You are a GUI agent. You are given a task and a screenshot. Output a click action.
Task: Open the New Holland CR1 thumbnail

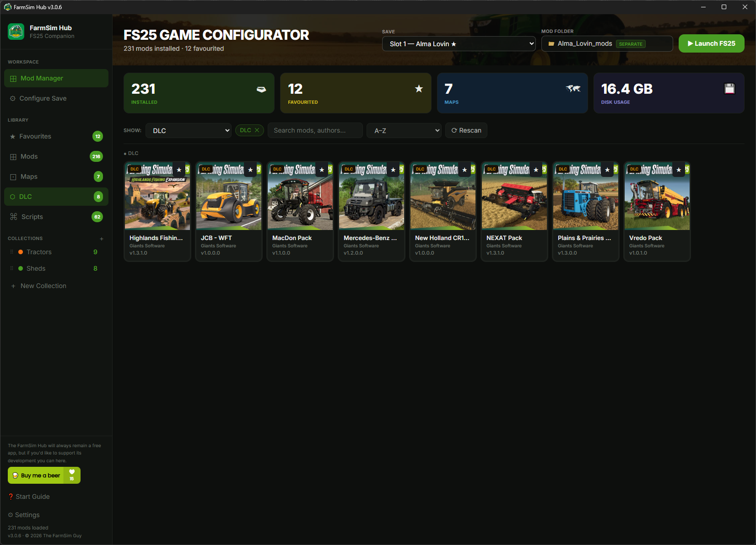[x=443, y=196]
